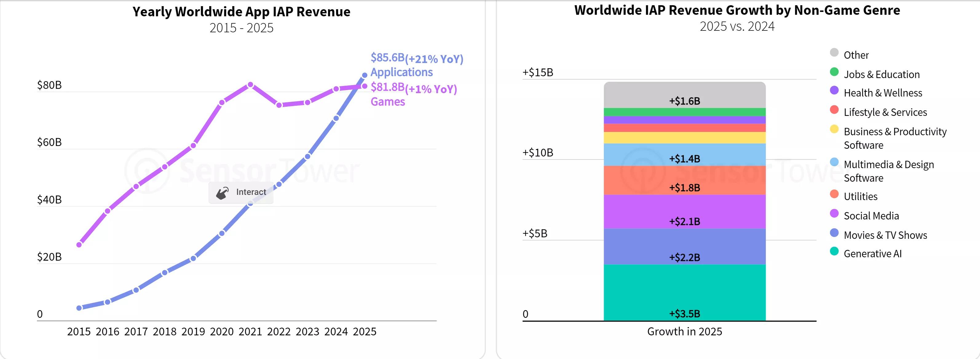This screenshot has width=980, height=359.
Task: Click Multimedia & Design Software legend dot
Action: pos(834,162)
